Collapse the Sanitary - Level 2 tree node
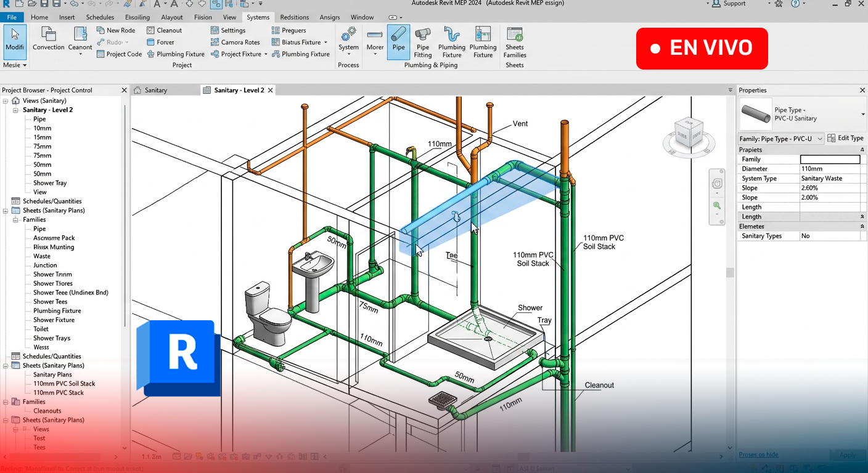This screenshot has height=473, width=868. point(15,110)
